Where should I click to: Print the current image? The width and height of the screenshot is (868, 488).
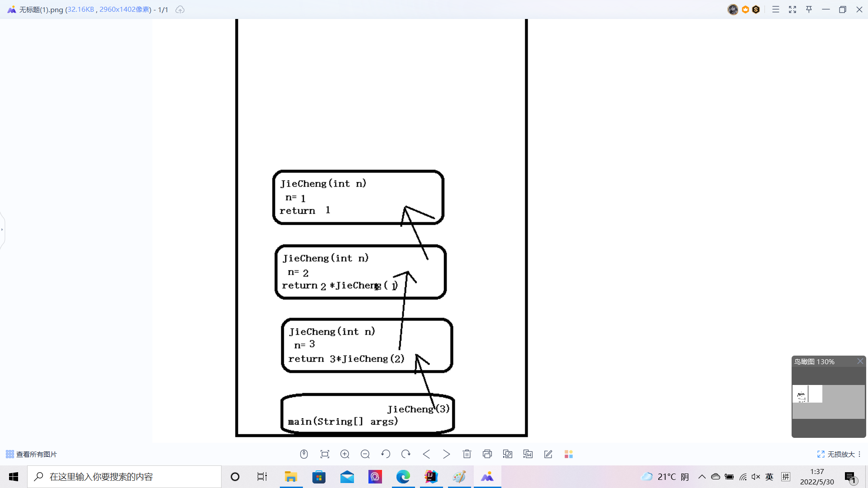487,454
